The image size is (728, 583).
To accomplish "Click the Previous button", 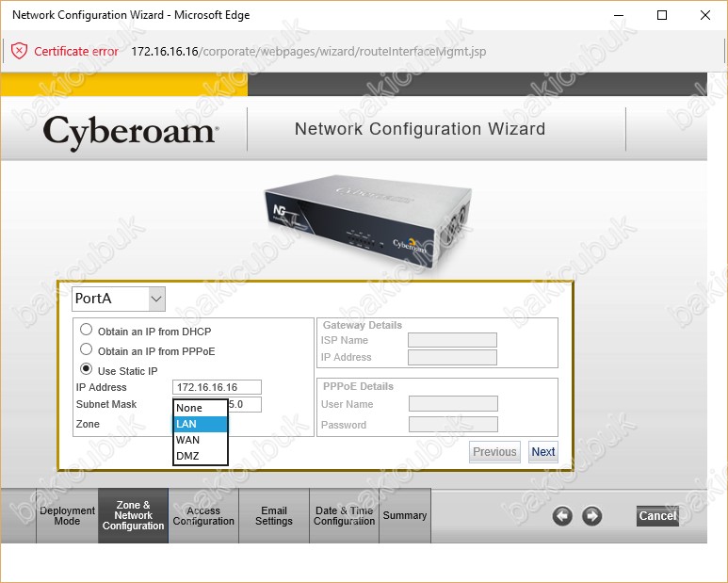I will [x=494, y=452].
